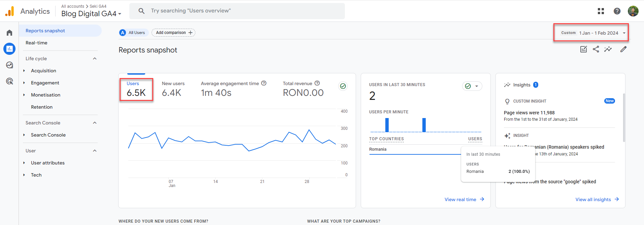Screen dimensions: 644x225
Task: Click the Add comparison button
Action: (x=173, y=33)
